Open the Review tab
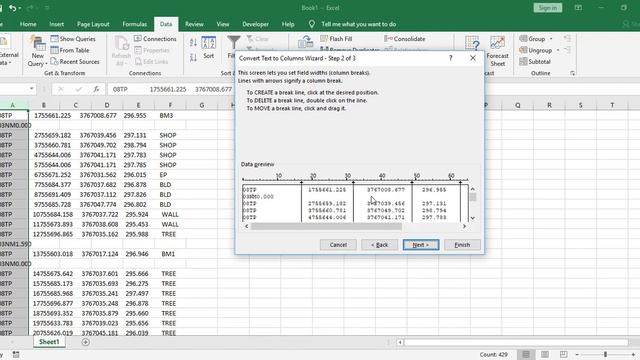This screenshot has width=640, height=360. [194, 24]
